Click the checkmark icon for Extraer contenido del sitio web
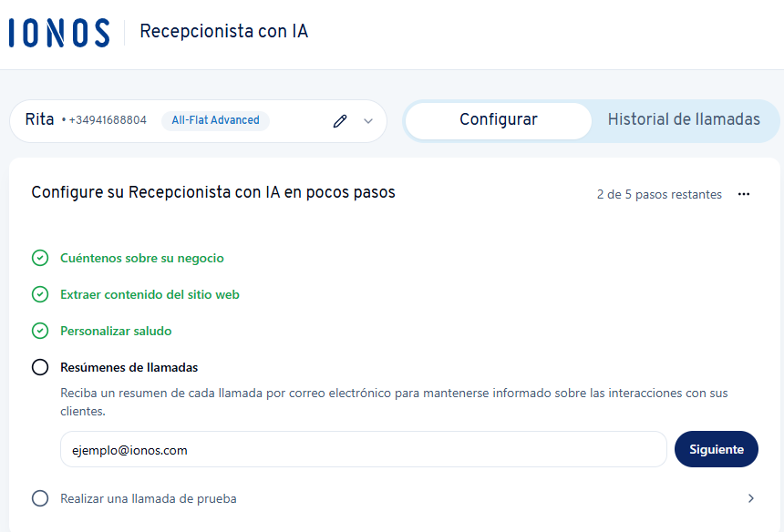Viewport: 784px width, 532px height. pyautogui.click(x=40, y=294)
